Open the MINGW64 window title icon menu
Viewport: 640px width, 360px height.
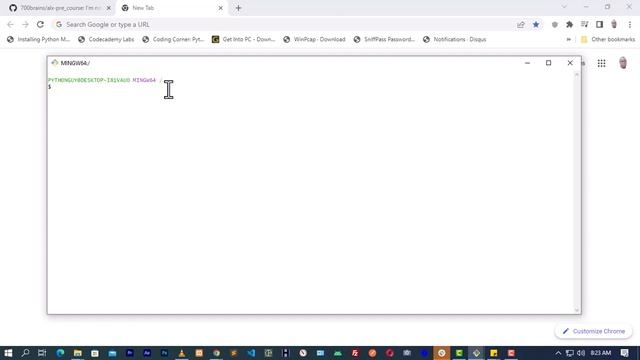55,62
